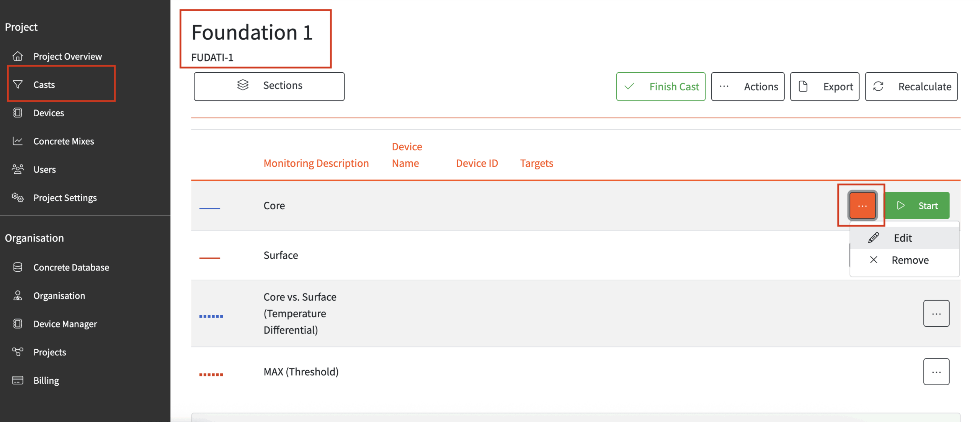This screenshot has width=980, height=422.
Task: Open MAX (Threshold) row options menu
Action: [x=936, y=372]
